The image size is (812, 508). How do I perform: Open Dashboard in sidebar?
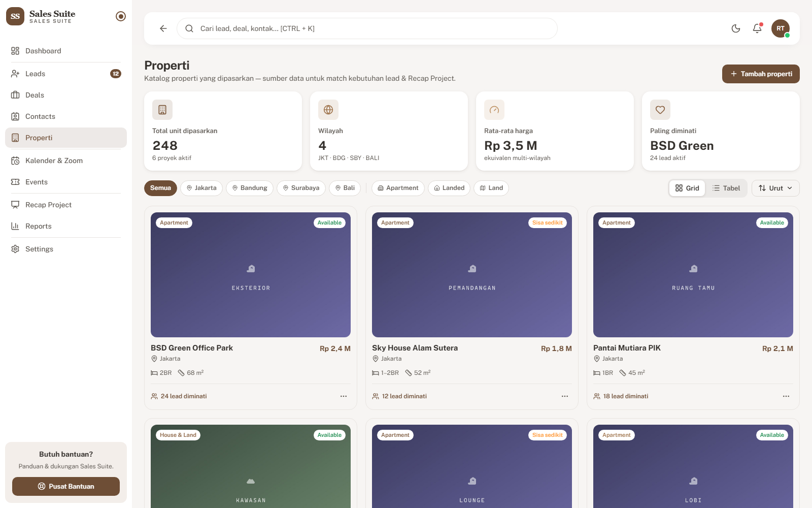pyautogui.click(x=66, y=51)
